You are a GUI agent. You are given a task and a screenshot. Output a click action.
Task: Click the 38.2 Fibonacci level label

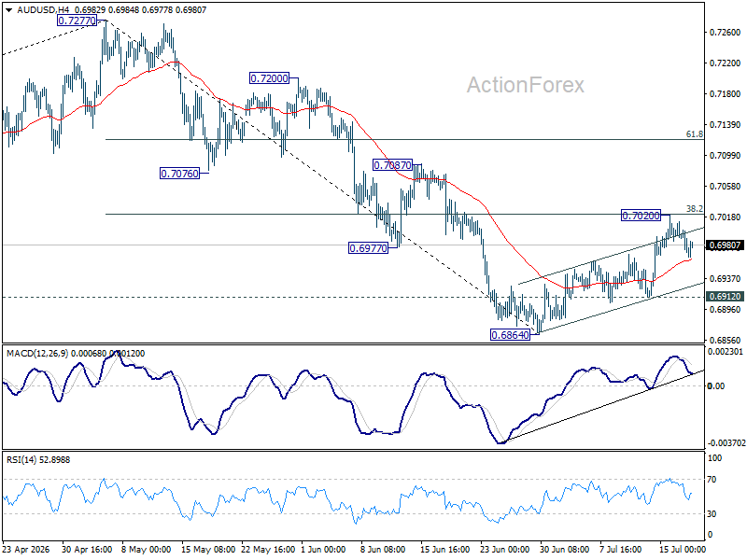(694, 208)
